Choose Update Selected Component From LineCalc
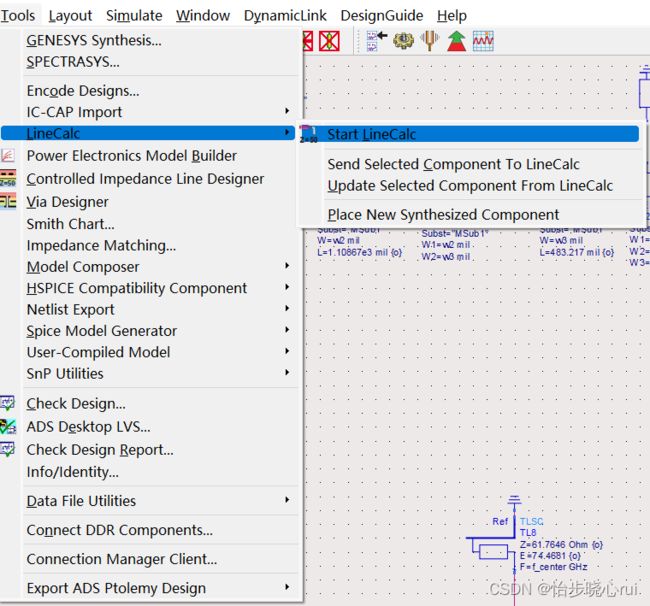This screenshot has height=606, width=650. 470,186
